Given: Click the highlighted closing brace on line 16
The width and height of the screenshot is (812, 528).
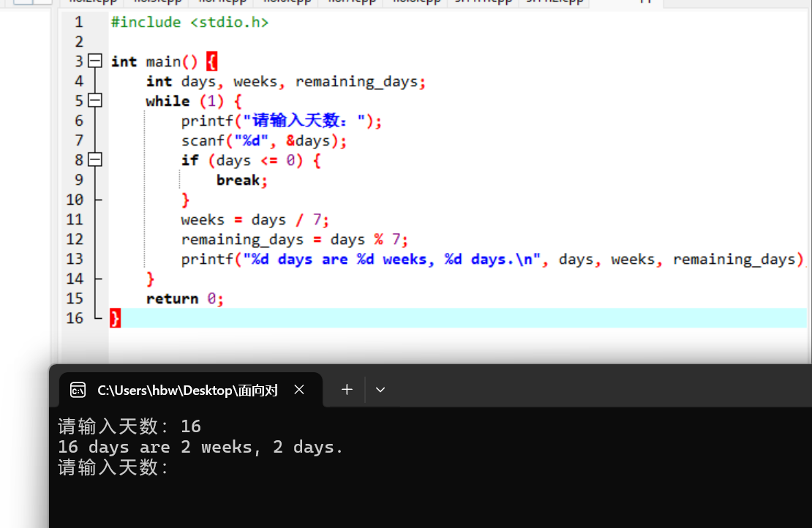Looking at the screenshot, I should tap(115, 318).
